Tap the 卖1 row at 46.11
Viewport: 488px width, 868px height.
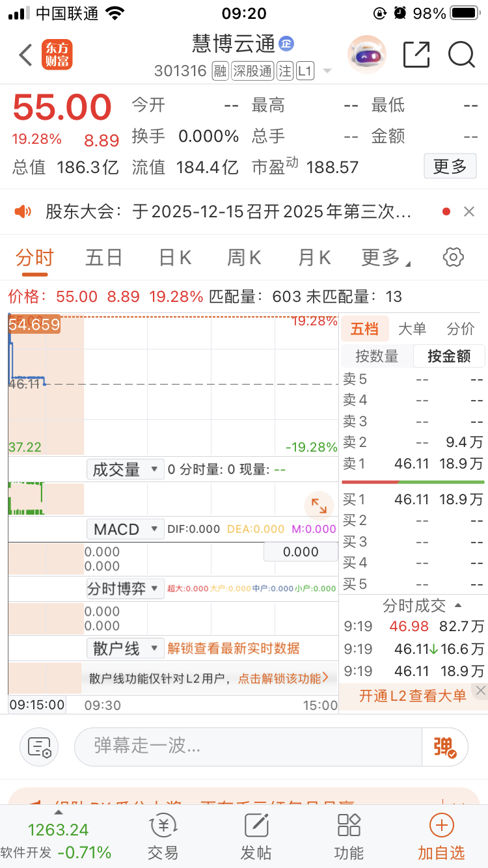pos(413,463)
